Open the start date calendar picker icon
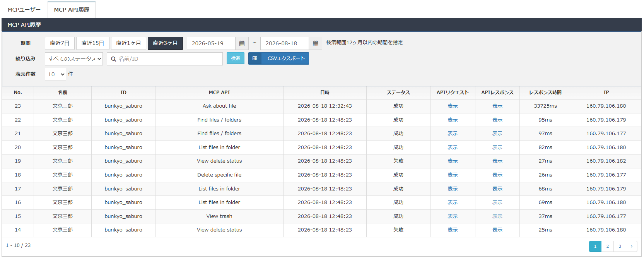This screenshot has height=259, width=644. [x=242, y=43]
